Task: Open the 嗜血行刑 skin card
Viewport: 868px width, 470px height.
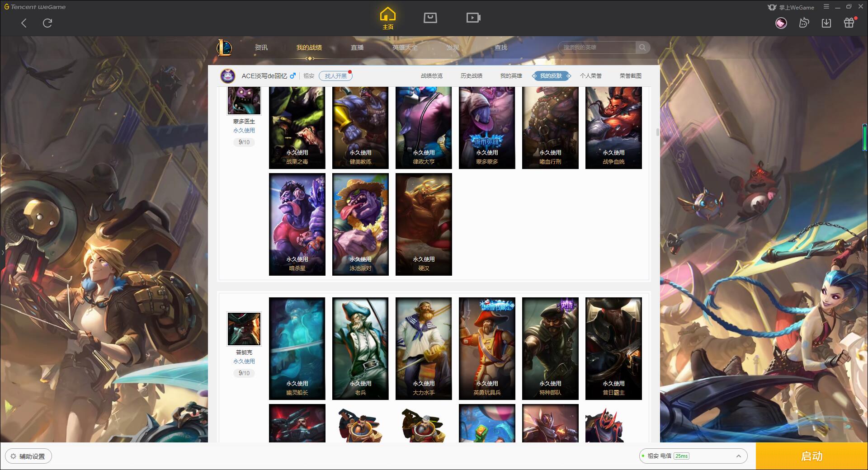Action: pyautogui.click(x=550, y=128)
